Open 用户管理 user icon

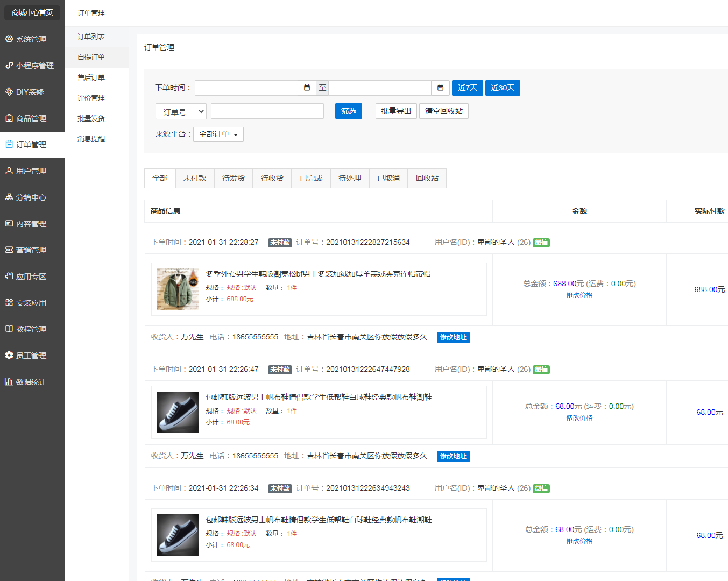coord(9,171)
